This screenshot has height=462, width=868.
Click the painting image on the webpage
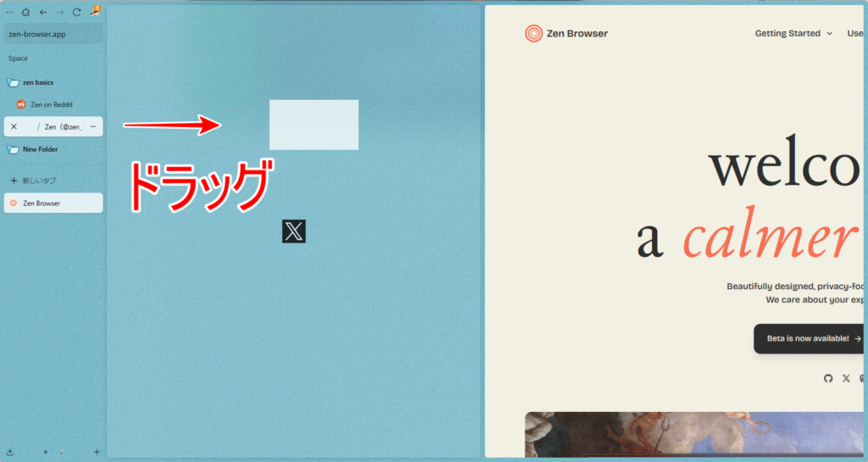click(x=694, y=434)
